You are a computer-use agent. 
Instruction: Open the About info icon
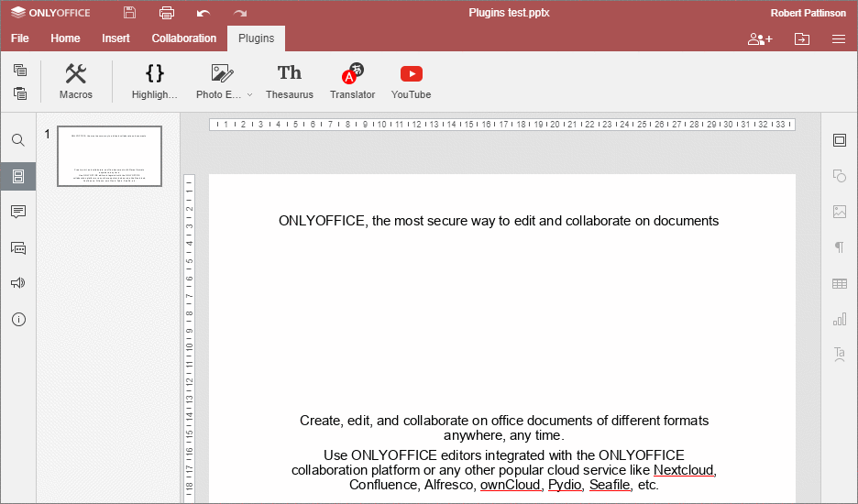coord(18,320)
